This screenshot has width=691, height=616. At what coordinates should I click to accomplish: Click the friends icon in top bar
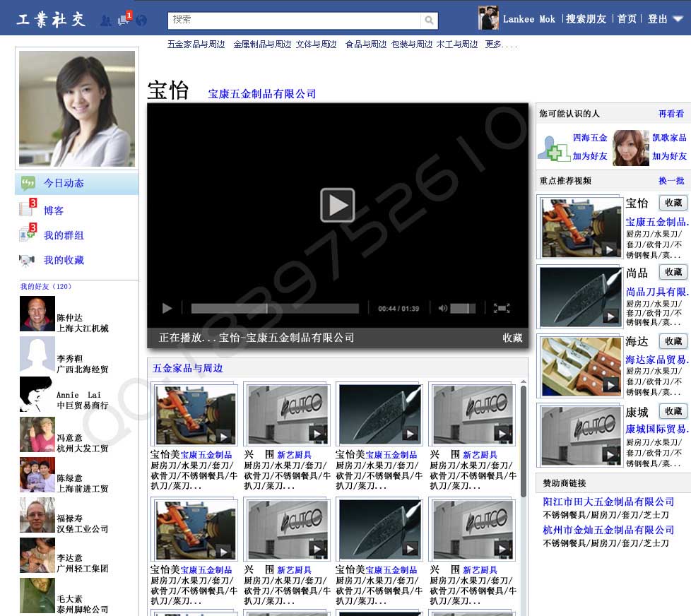pyautogui.click(x=106, y=20)
